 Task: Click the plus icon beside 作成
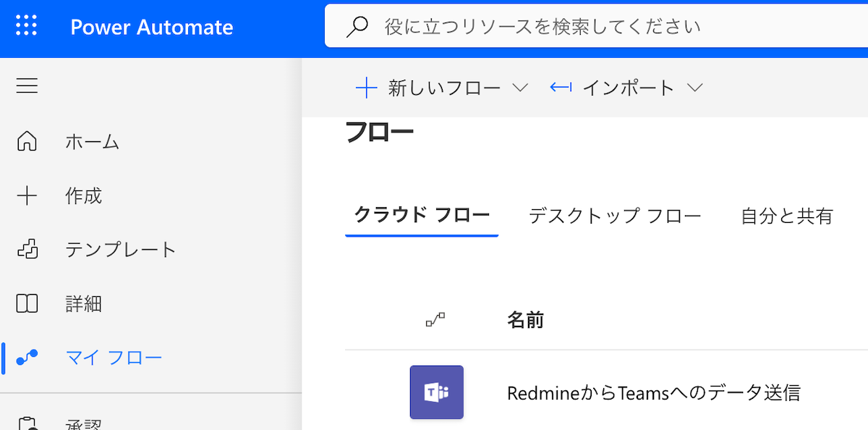point(27,195)
